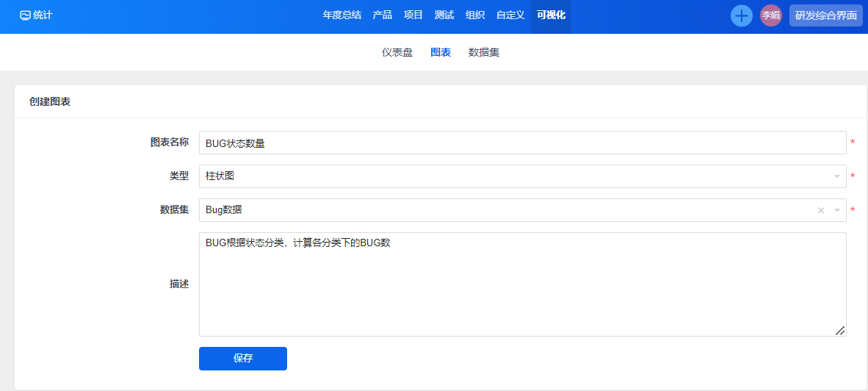Expand the 类型 dropdown arrow
Image resolution: width=868 pixels, height=391 pixels.
tap(837, 176)
